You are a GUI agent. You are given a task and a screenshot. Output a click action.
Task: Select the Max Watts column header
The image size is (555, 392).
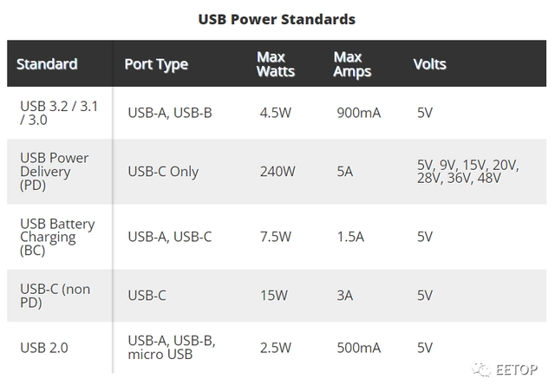(276, 64)
